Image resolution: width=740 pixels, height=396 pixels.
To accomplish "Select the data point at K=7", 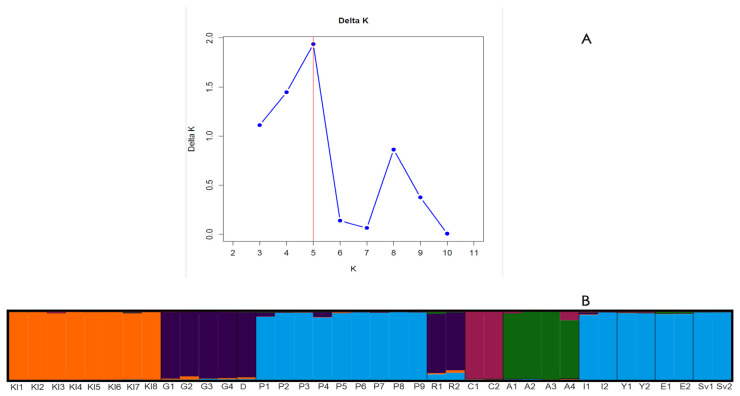I will click(x=367, y=228).
